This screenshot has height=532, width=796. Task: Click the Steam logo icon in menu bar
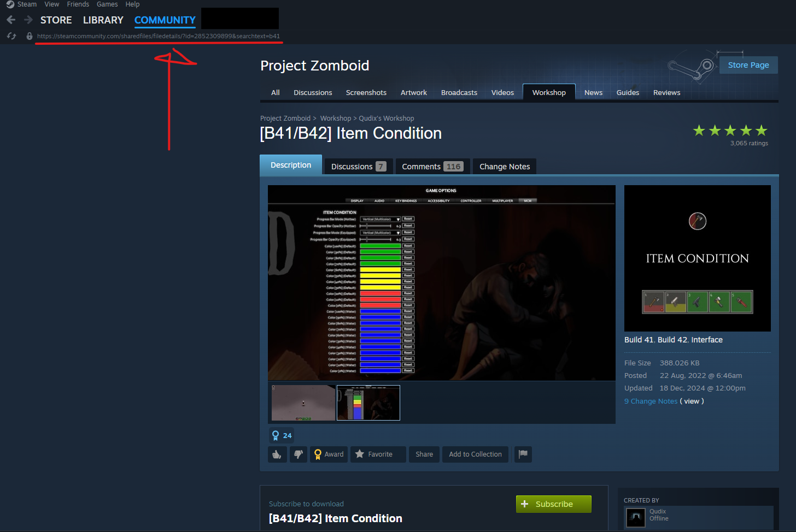coord(10,4)
